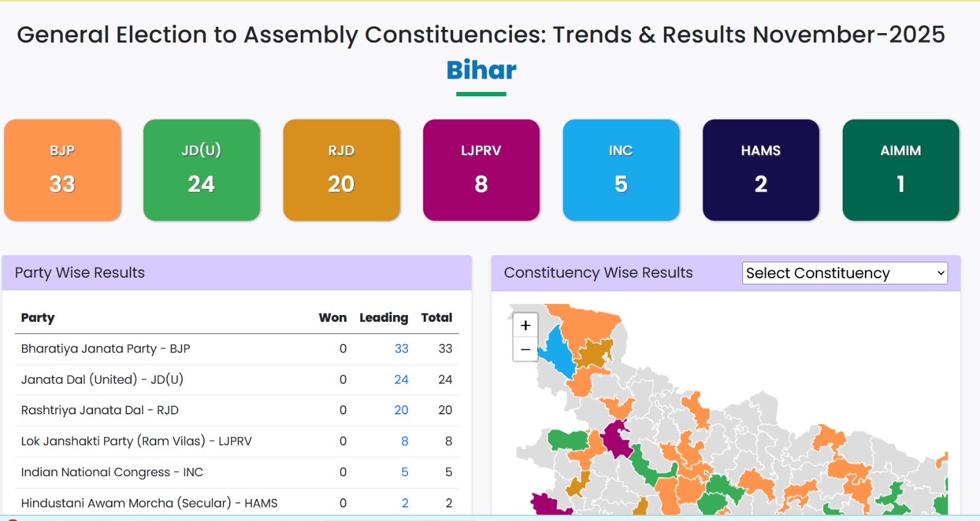This screenshot has height=521, width=980.
Task: Select the RJD 20 seats card
Action: (341, 170)
